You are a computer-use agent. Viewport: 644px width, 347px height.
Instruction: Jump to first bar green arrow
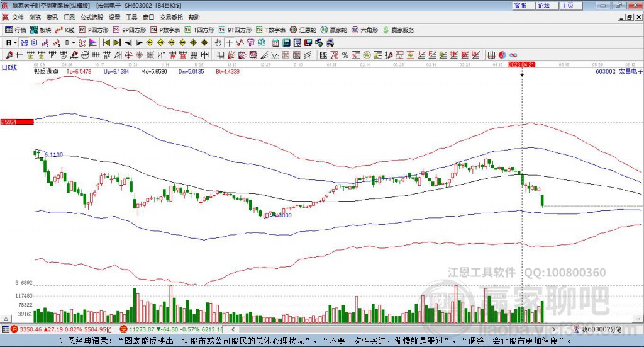click(x=106, y=43)
